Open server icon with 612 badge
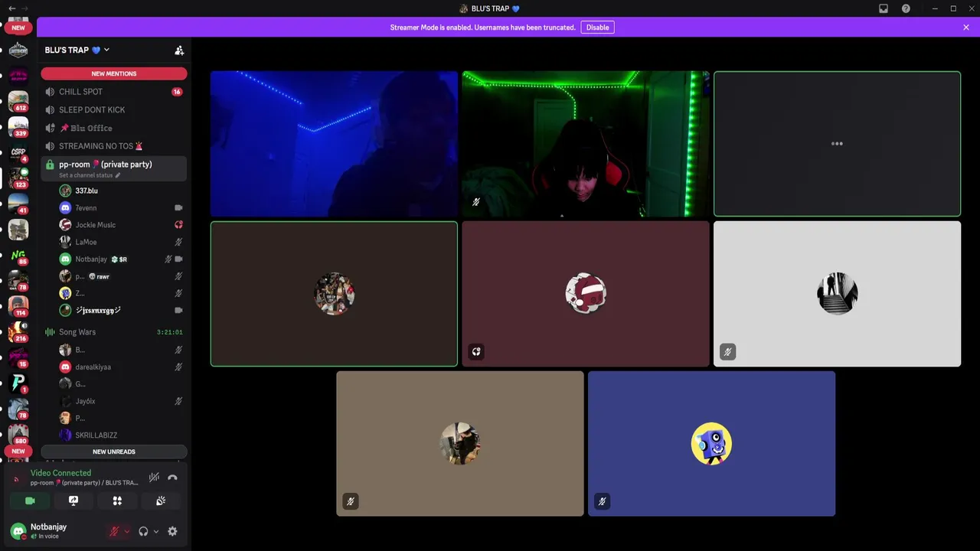This screenshot has width=980, height=551. pyautogui.click(x=18, y=101)
